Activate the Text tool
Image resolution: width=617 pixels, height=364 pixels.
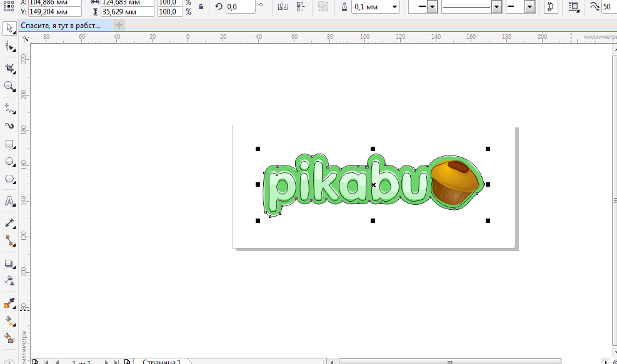pos(9,201)
